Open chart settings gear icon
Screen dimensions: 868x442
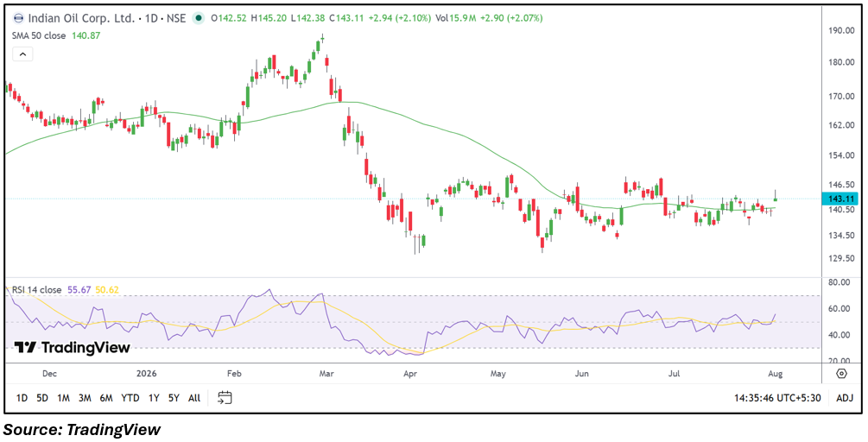tap(841, 374)
